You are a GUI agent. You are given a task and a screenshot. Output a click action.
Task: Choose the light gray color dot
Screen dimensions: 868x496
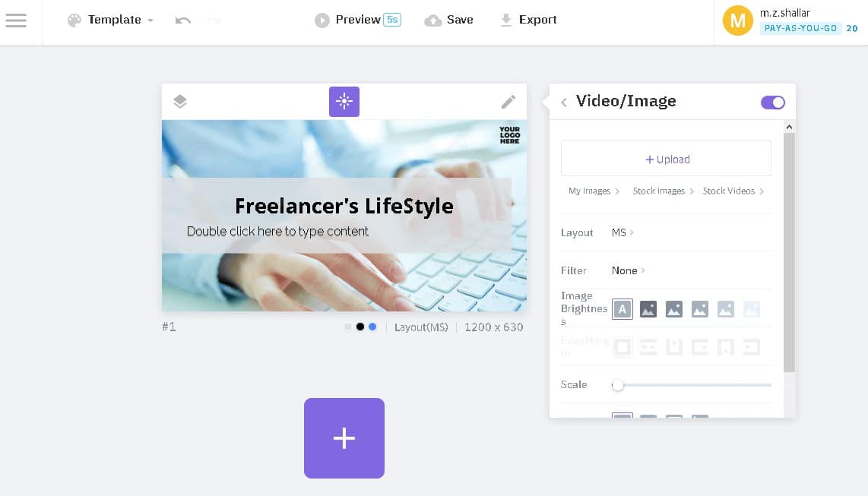click(x=347, y=327)
